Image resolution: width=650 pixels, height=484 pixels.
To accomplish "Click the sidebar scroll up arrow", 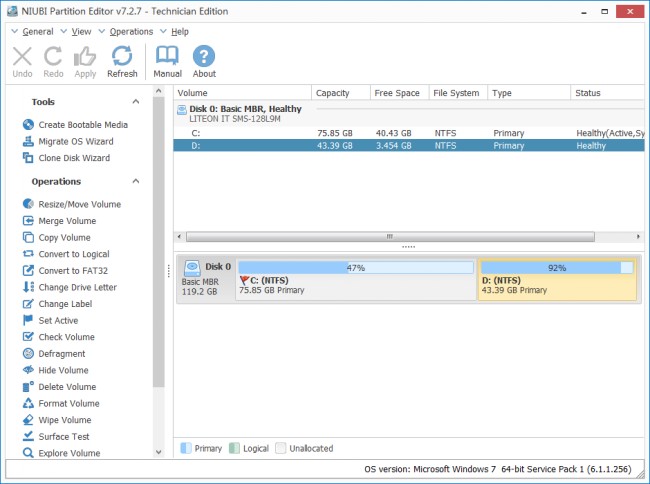I will click(158, 91).
